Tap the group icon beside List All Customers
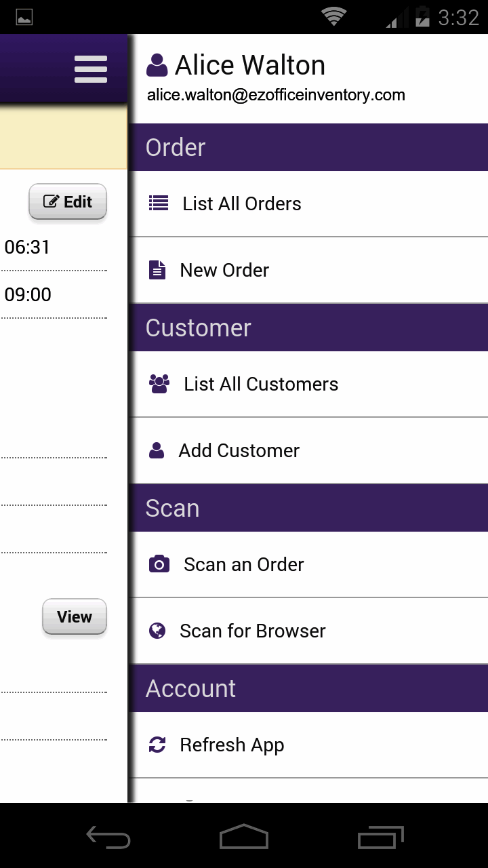Image resolution: width=488 pixels, height=868 pixels. [159, 384]
